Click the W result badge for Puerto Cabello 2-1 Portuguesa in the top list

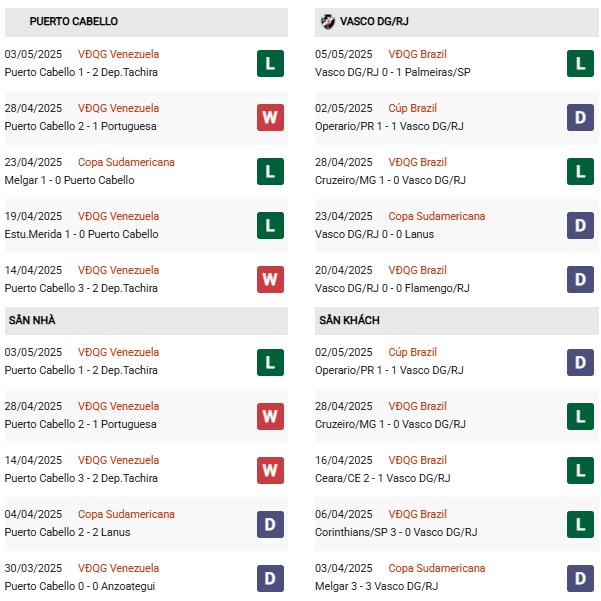(270, 118)
